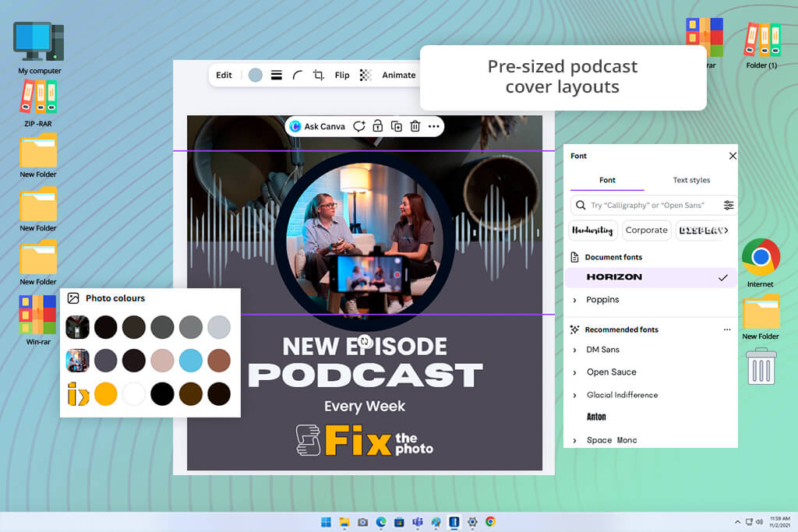Select the NEW EPISODE heading text
The width and height of the screenshot is (798, 532).
point(365,347)
